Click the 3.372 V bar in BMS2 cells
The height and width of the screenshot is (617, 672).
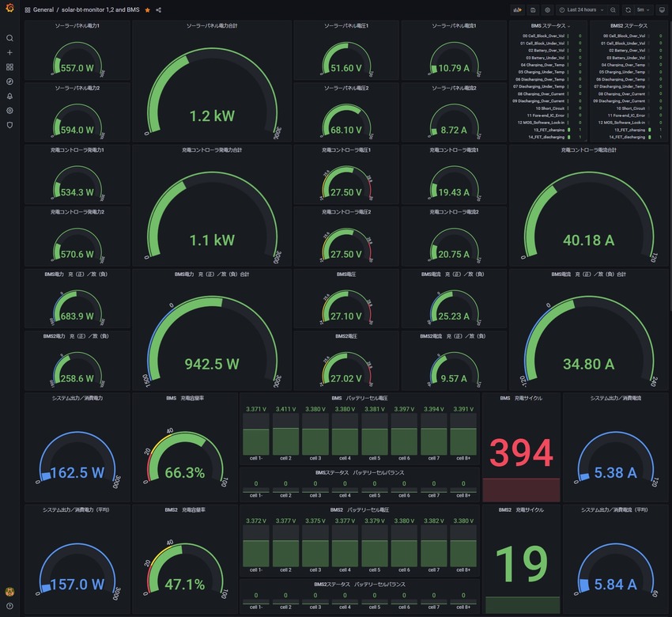click(x=256, y=545)
